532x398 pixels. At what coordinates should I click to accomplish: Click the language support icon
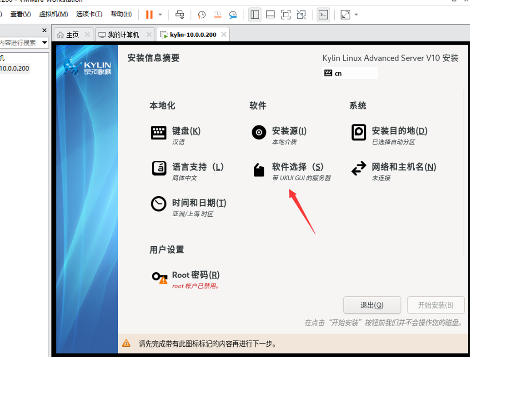click(x=159, y=168)
